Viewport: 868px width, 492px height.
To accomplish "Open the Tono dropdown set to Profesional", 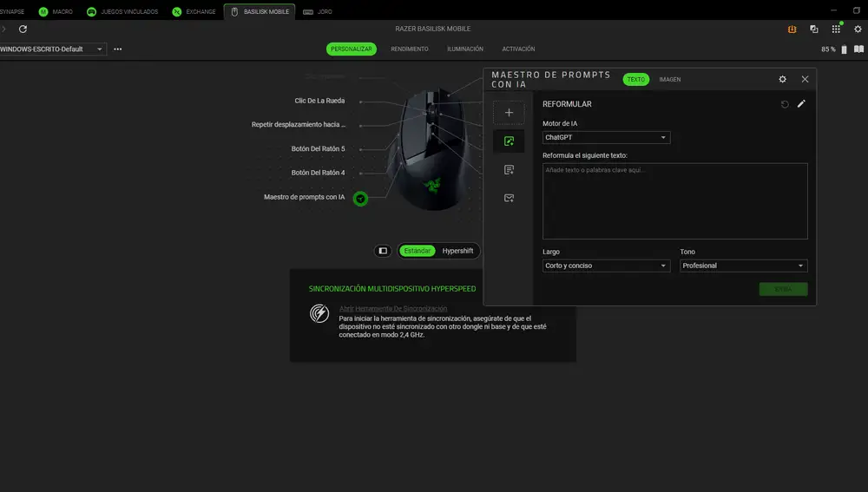I will coord(744,266).
